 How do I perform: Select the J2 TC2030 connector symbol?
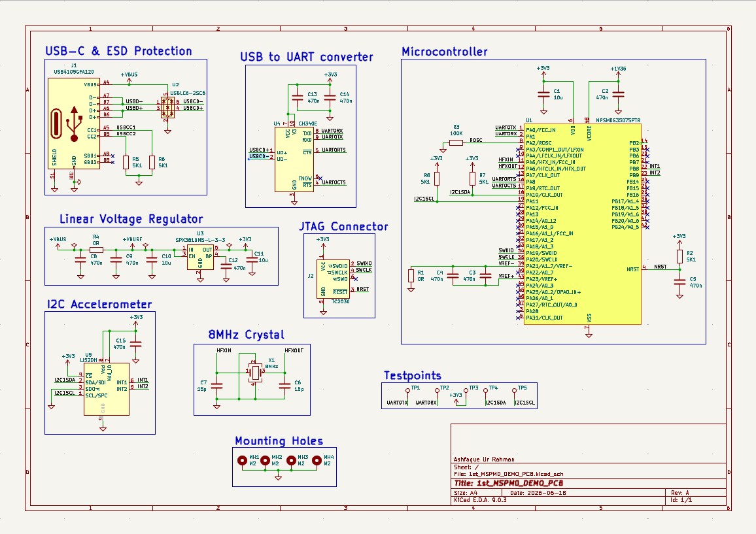click(x=333, y=280)
